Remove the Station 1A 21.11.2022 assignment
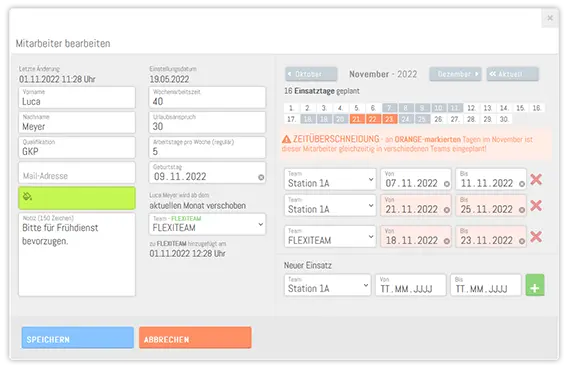The width and height of the screenshot is (568, 368). click(536, 205)
